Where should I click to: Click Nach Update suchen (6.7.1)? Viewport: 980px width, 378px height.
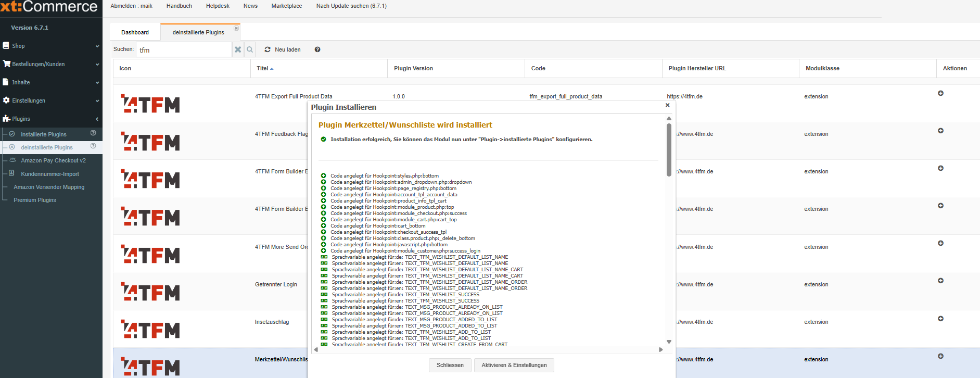click(x=351, y=6)
